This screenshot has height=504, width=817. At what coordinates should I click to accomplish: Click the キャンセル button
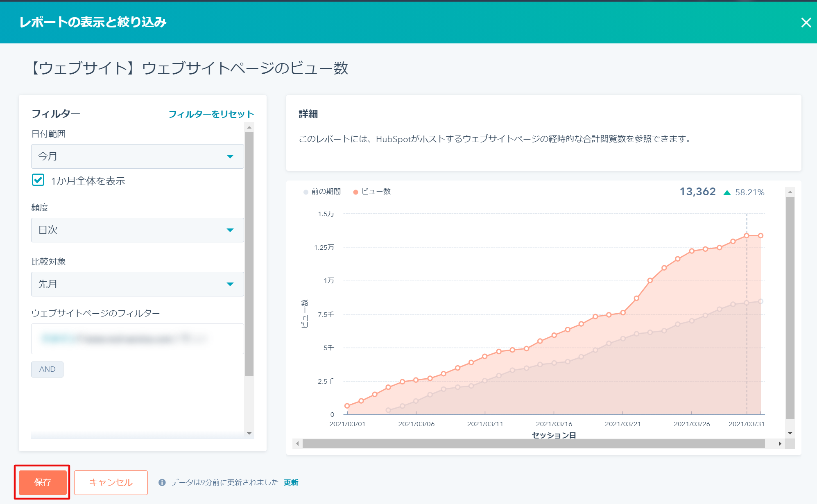(111, 482)
